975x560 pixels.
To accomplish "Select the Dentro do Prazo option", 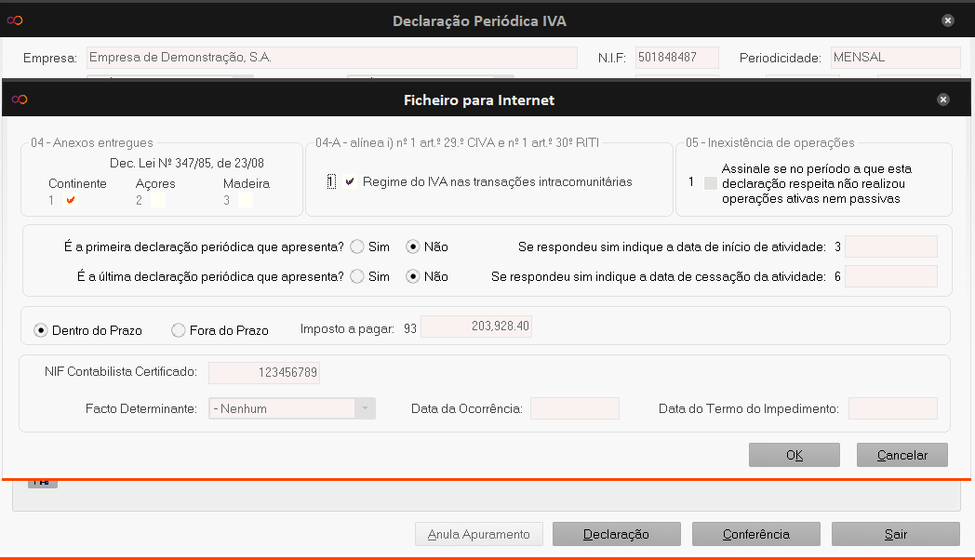I will [x=41, y=329].
